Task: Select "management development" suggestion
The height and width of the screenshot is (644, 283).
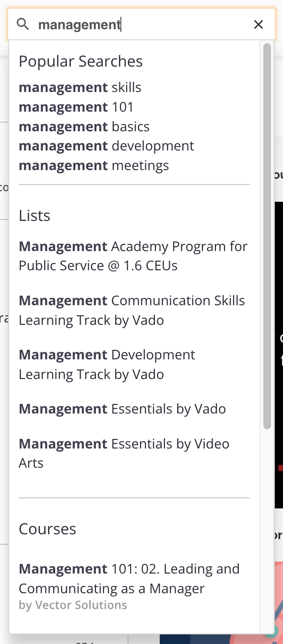Action: [106, 146]
